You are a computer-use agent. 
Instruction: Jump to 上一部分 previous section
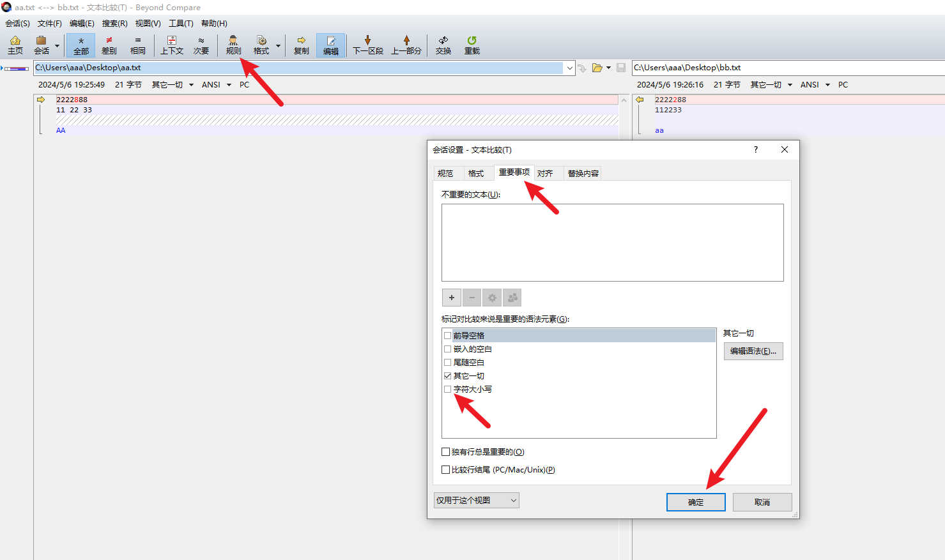click(x=406, y=45)
